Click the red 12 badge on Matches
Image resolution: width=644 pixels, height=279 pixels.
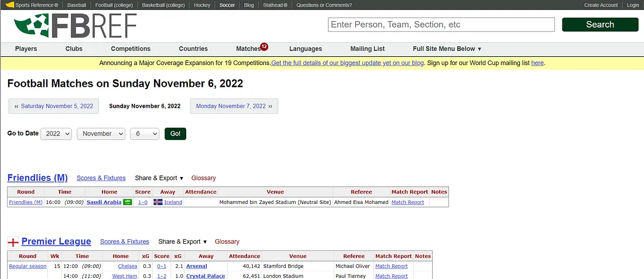click(264, 46)
